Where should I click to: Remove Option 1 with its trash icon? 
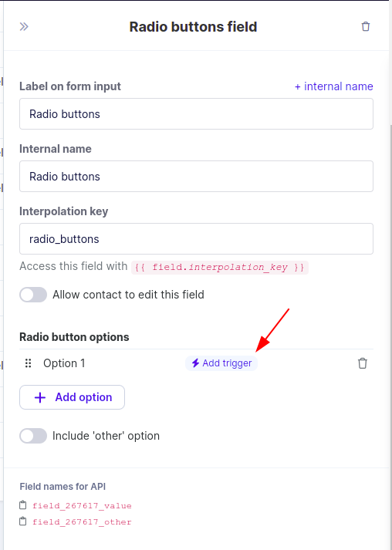pyautogui.click(x=363, y=363)
